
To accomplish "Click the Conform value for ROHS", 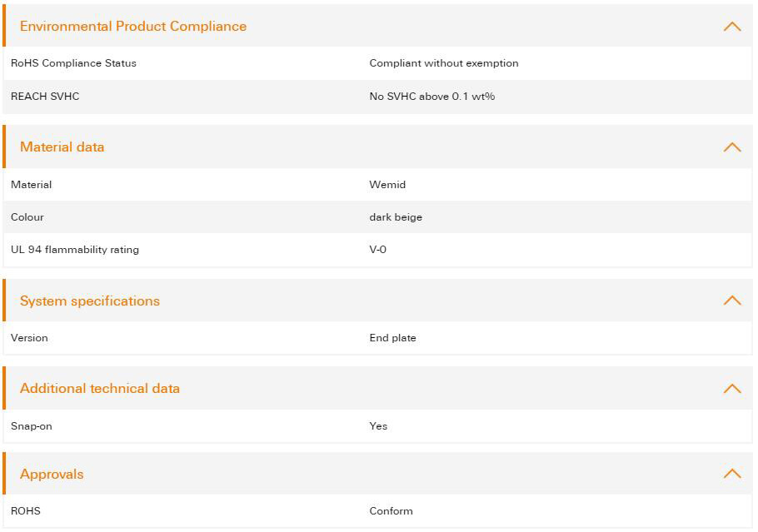I will pos(391,511).
